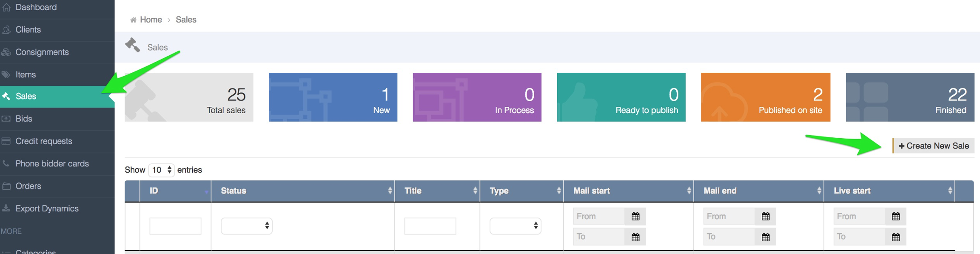Open Bids in the sidebar
The width and height of the screenshot is (980, 254).
(x=24, y=119)
